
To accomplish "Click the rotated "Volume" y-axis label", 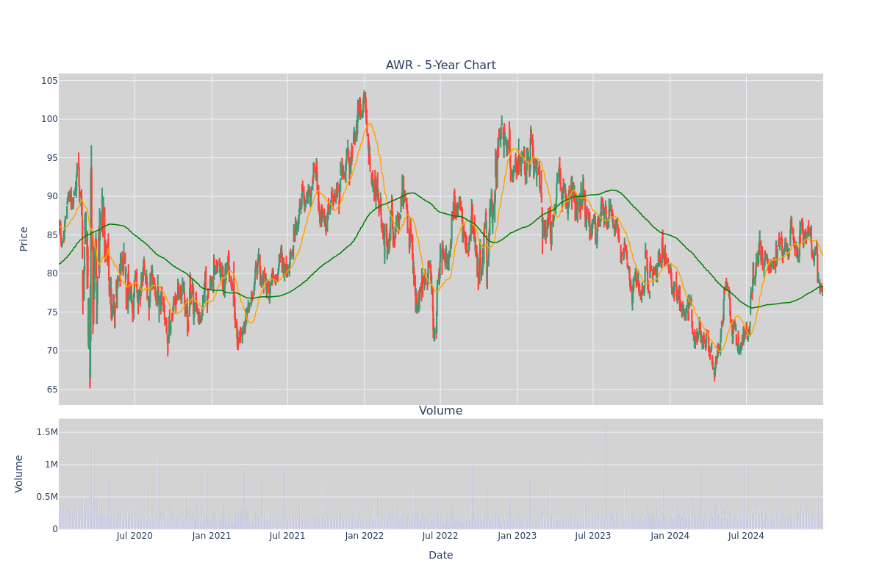I will pos(19,473).
